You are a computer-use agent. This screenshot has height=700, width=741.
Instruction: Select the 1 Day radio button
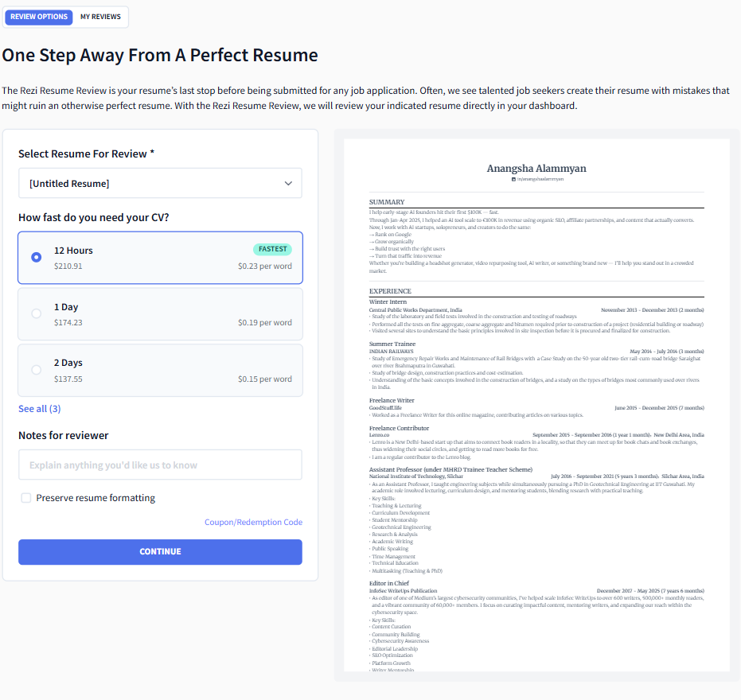(x=37, y=313)
